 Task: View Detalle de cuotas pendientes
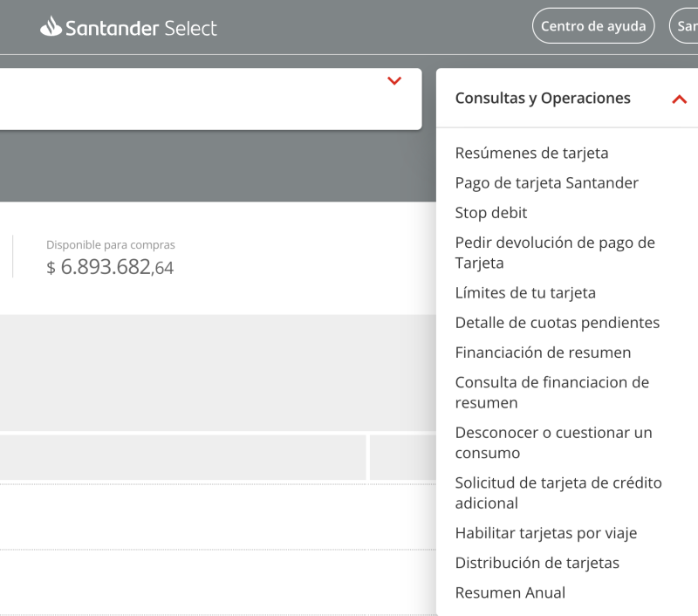(x=557, y=322)
